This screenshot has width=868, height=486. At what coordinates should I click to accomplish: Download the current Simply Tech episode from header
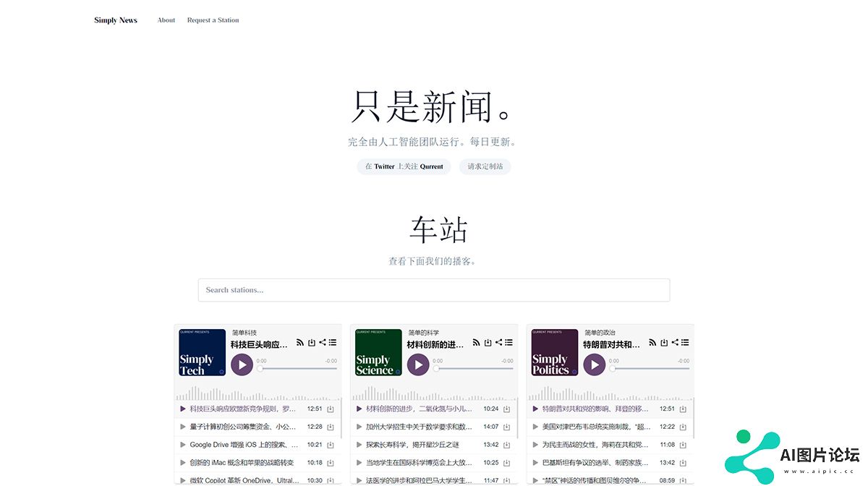tap(311, 343)
